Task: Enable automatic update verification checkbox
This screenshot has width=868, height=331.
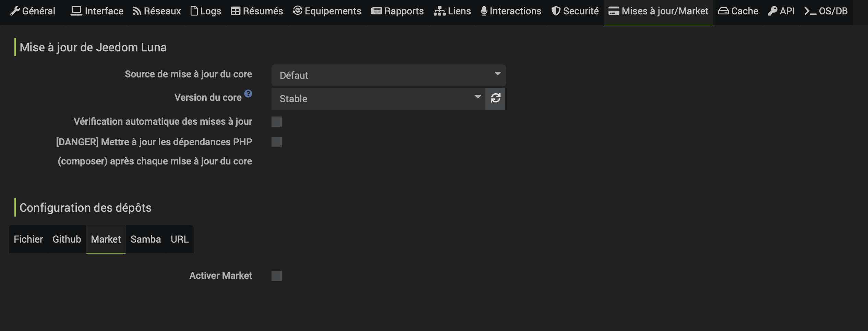Action: point(277,122)
